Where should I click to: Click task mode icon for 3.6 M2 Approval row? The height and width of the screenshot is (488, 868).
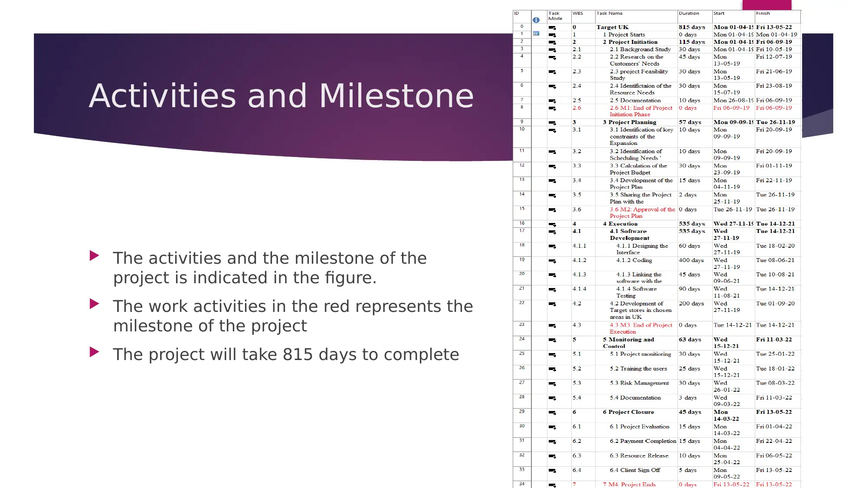point(552,210)
